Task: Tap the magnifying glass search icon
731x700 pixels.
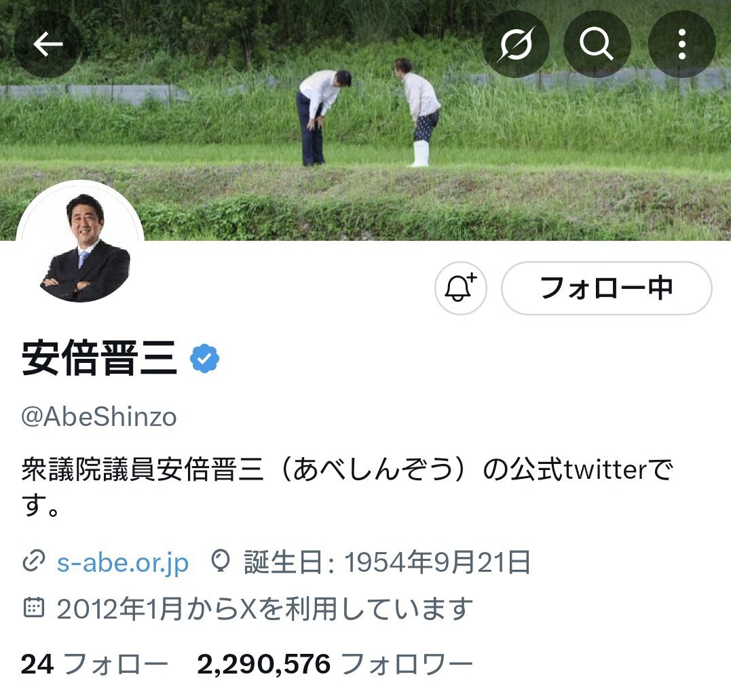Action: (597, 44)
